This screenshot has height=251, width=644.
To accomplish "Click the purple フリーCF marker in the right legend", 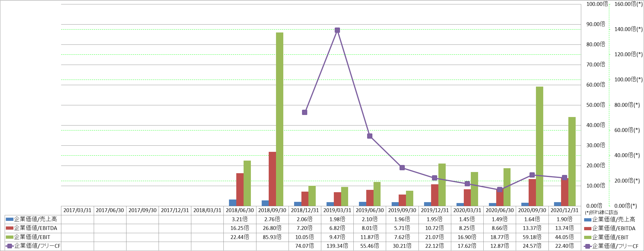I will point(588,246).
